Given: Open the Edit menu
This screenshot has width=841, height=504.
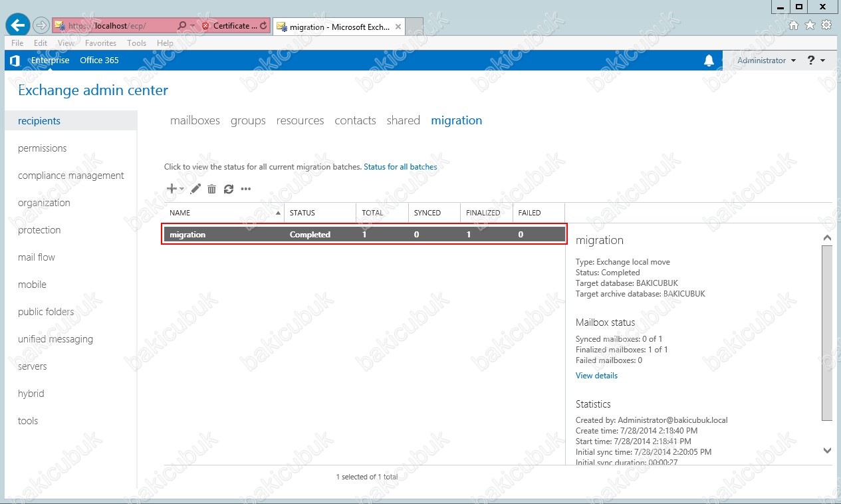Looking at the screenshot, I should (x=41, y=43).
